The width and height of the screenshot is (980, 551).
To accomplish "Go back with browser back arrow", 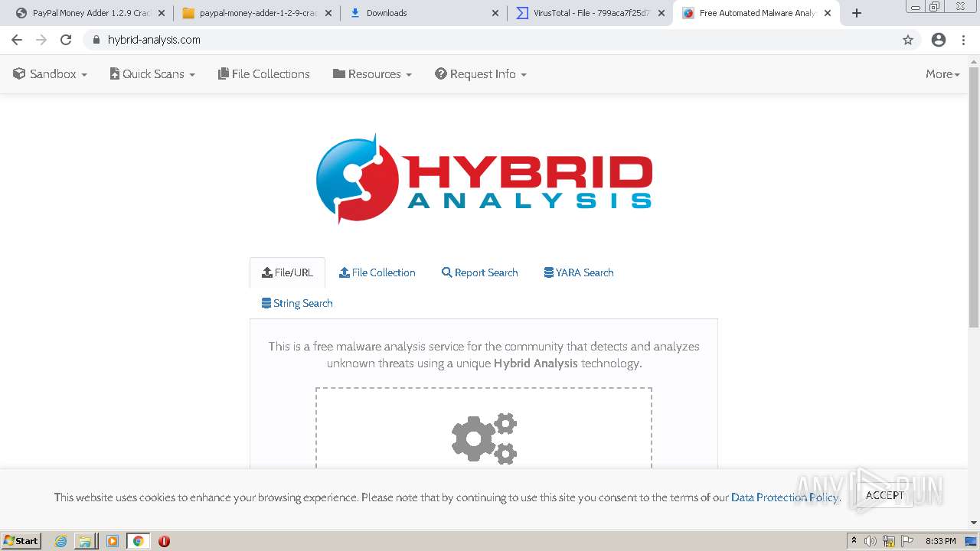I will pos(17,40).
